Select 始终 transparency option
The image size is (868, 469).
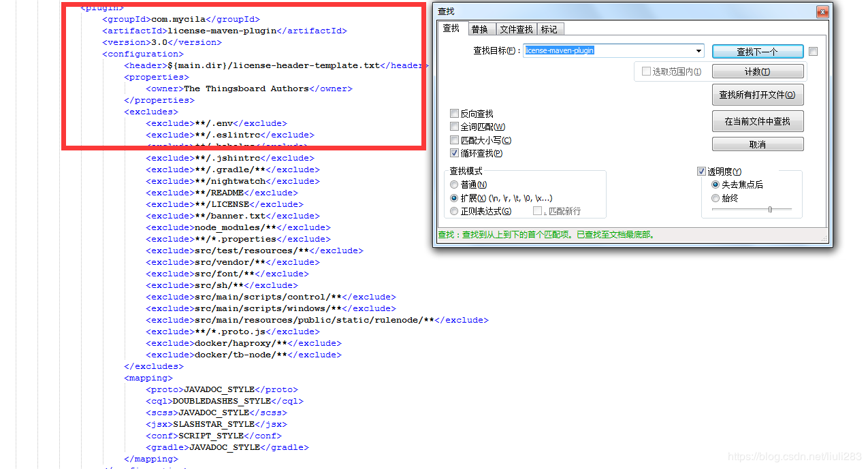point(725,198)
